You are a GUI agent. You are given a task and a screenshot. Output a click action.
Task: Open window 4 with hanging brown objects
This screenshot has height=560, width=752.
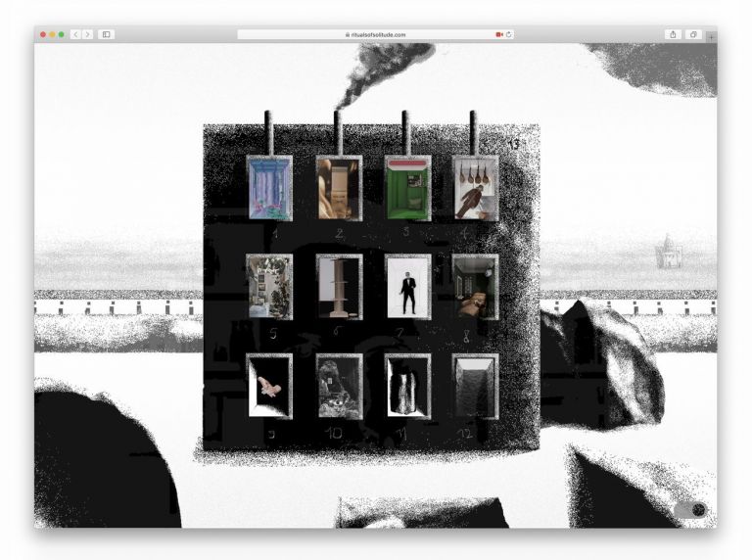click(475, 188)
